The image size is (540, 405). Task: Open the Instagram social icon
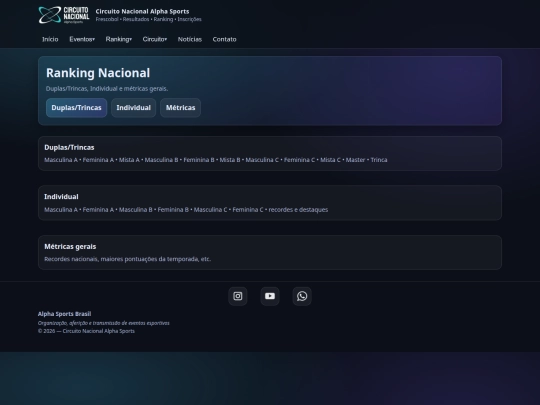(238, 296)
